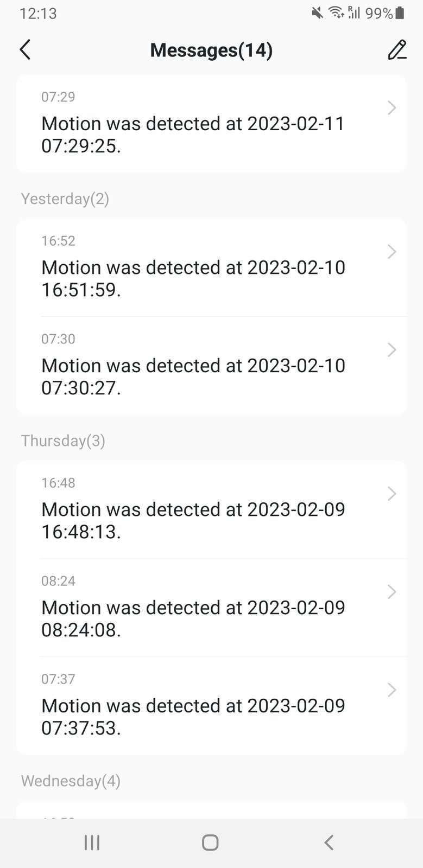Tap the Messages(14) title

[x=211, y=50]
